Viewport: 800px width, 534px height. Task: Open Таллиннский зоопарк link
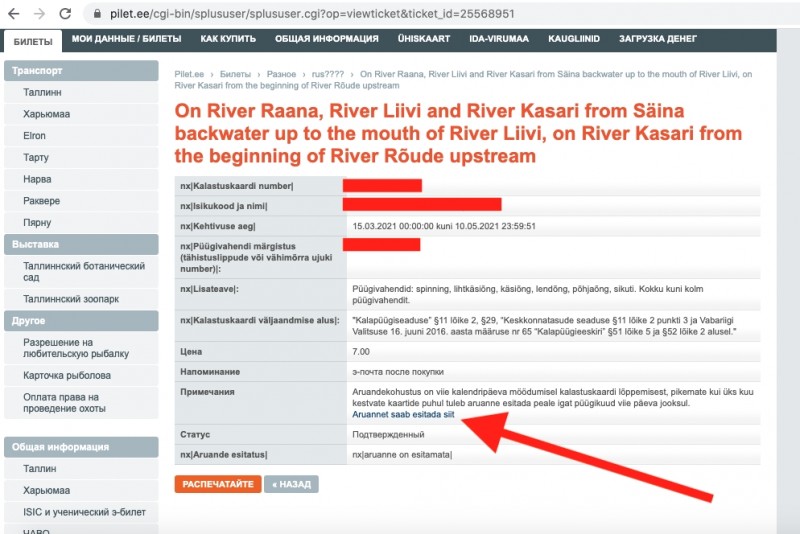[71, 299]
